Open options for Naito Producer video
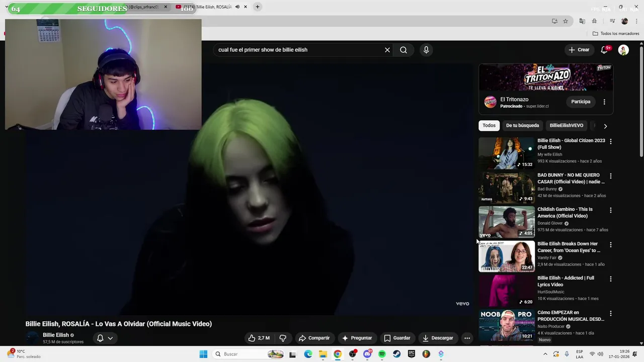The width and height of the screenshot is (644, 362). coord(611,314)
